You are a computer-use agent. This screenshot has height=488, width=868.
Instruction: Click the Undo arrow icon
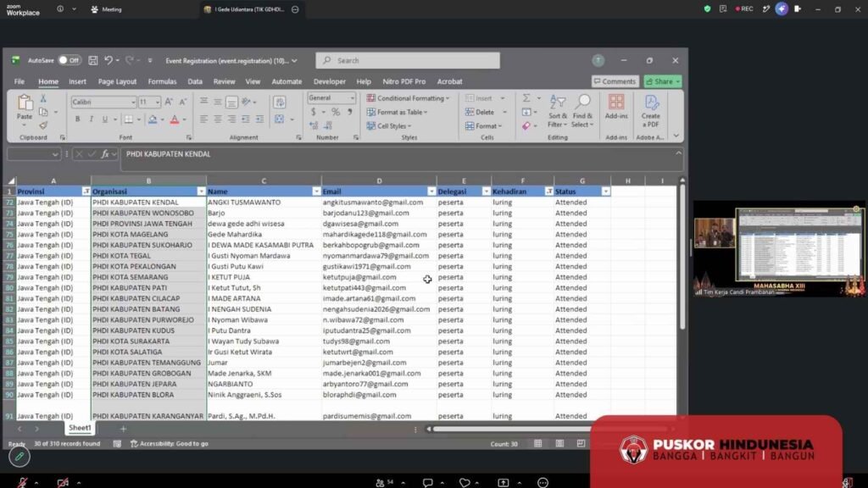108,60
